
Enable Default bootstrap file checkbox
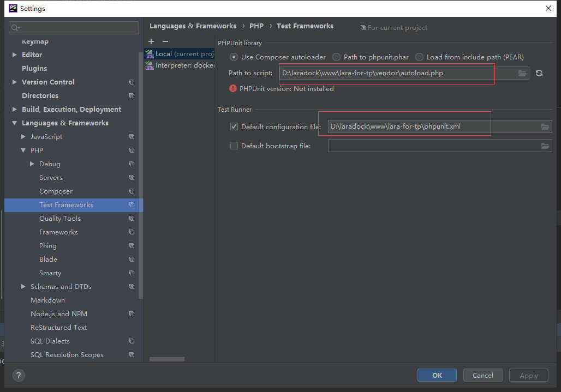234,146
